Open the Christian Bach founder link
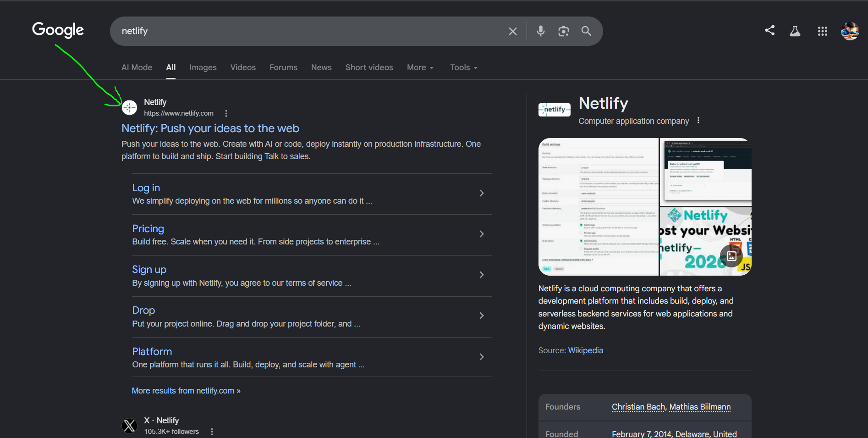Image resolution: width=868 pixels, height=438 pixels. pyautogui.click(x=638, y=407)
